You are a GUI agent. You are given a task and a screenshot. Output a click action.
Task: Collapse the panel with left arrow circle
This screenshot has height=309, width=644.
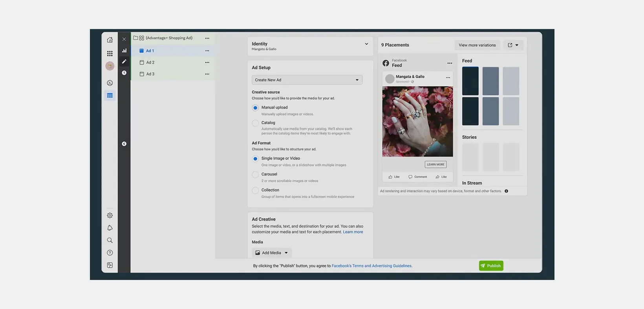pyautogui.click(x=124, y=144)
